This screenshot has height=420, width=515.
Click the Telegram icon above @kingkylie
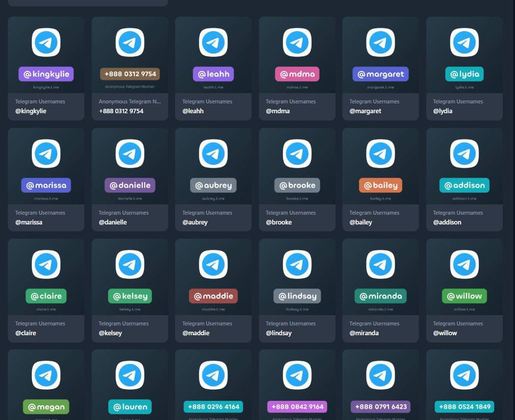46,42
